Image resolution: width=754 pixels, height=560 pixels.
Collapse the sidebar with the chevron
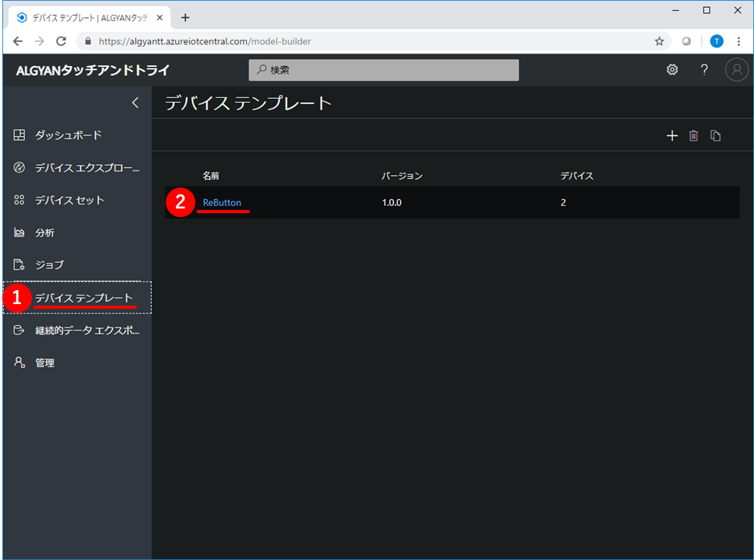135,103
